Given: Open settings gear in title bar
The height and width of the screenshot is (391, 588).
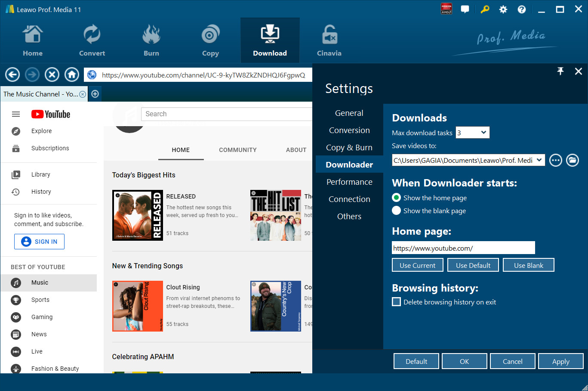Looking at the screenshot, I should coord(503,9).
